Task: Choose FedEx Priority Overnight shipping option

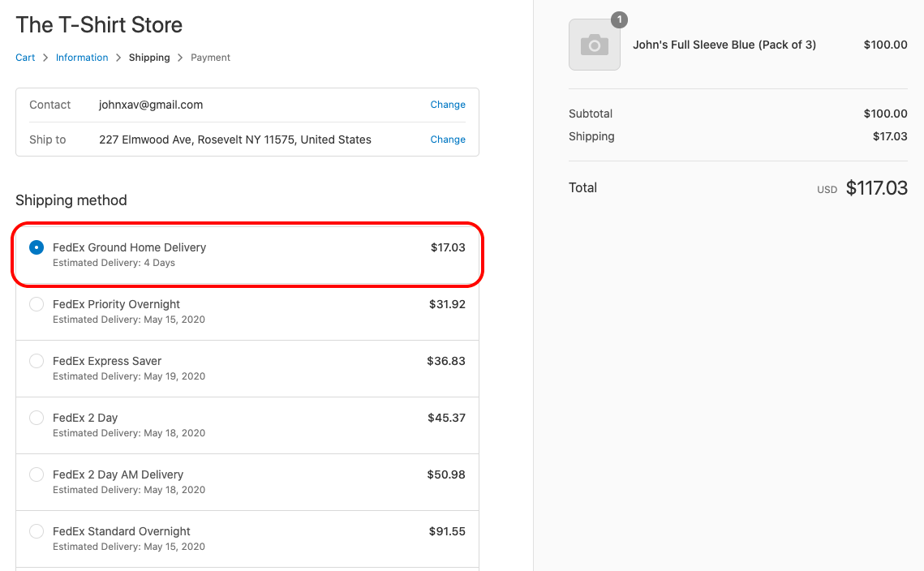Action: point(37,304)
